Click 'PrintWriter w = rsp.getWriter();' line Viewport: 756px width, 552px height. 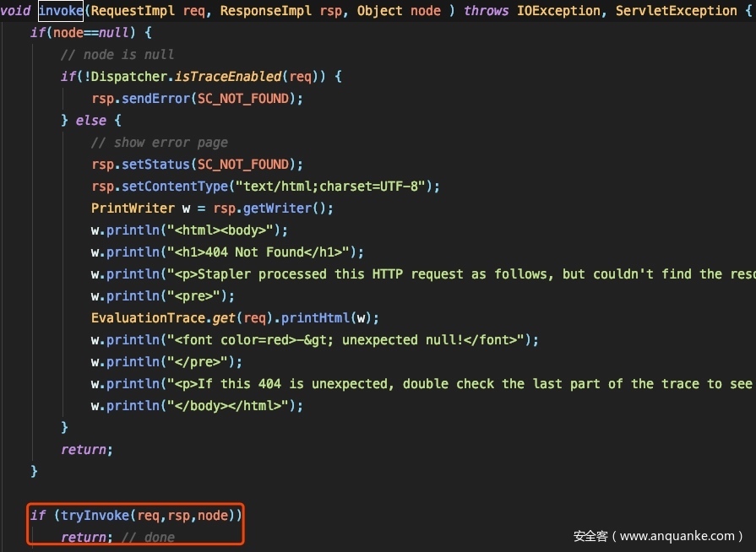click(212, 208)
